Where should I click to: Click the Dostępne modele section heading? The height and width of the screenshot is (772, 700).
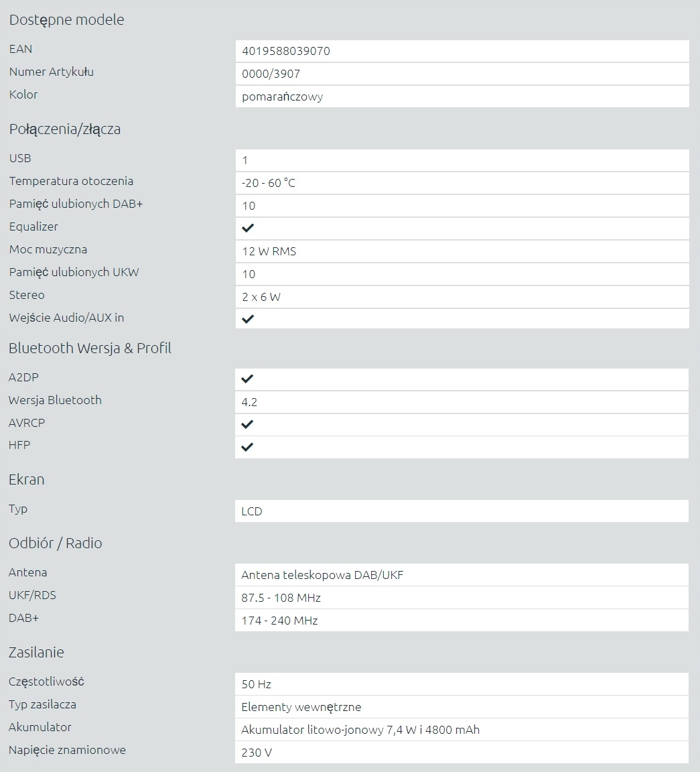pos(66,20)
